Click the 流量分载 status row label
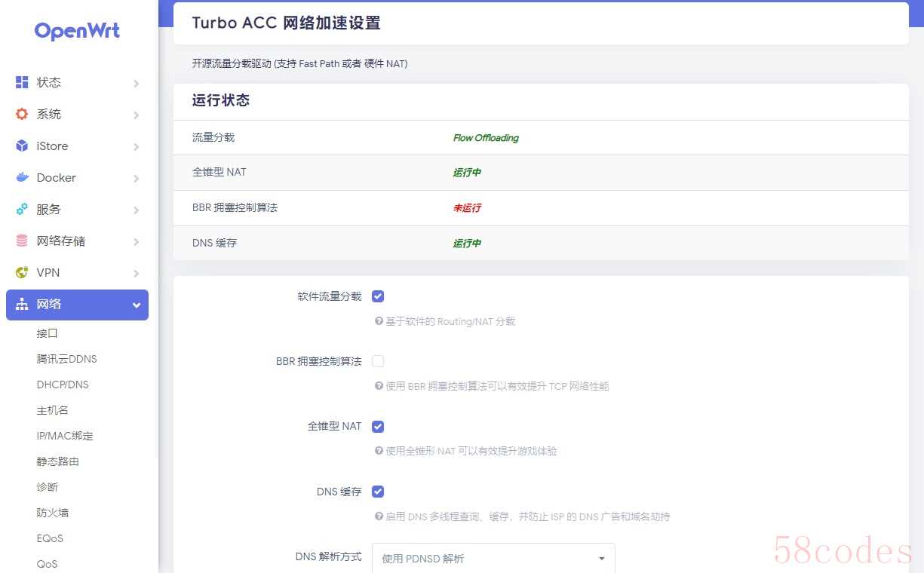The image size is (924, 573). [213, 137]
